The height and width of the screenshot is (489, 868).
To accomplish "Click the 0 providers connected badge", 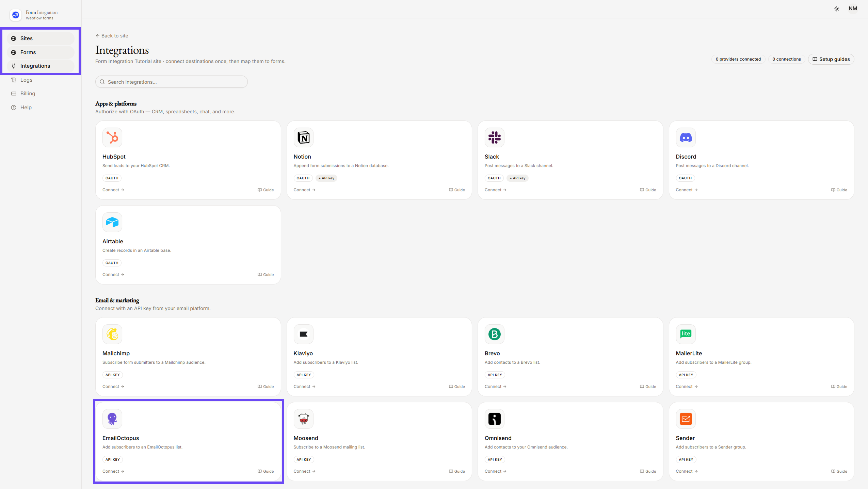I will coord(738,59).
